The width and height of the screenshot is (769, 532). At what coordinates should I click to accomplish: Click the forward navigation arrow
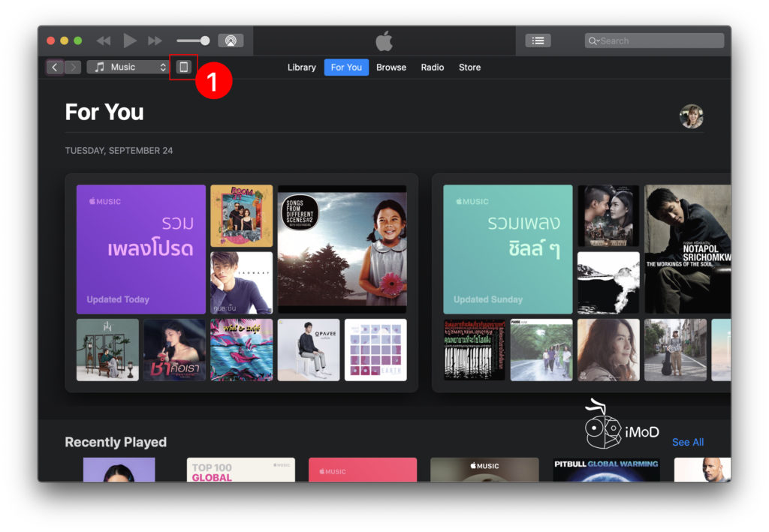tap(73, 67)
